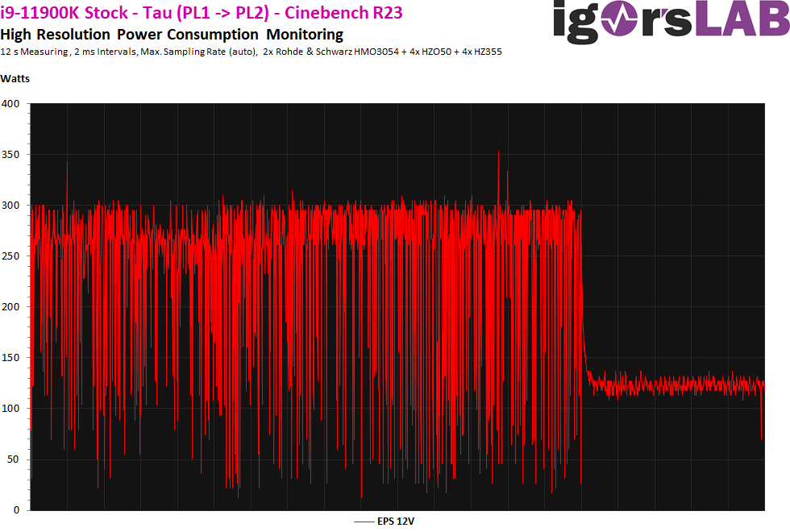The width and height of the screenshot is (790, 532).
Task: Click the 400 y-axis value
Action: pyautogui.click(x=10, y=104)
